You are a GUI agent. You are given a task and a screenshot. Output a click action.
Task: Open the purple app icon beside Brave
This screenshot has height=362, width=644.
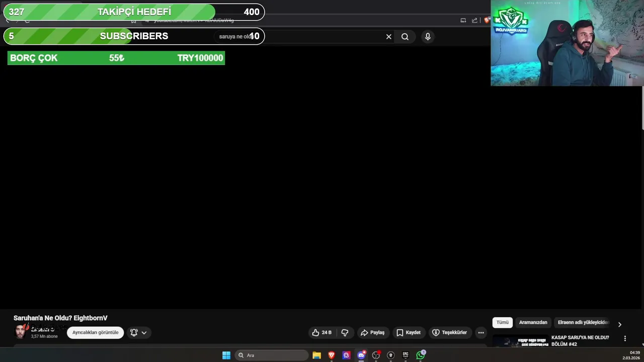tap(346, 355)
